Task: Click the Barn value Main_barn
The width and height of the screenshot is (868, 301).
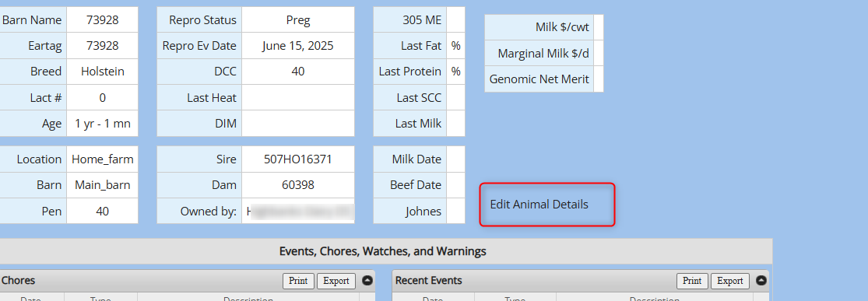Action: click(x=103, y=185)
